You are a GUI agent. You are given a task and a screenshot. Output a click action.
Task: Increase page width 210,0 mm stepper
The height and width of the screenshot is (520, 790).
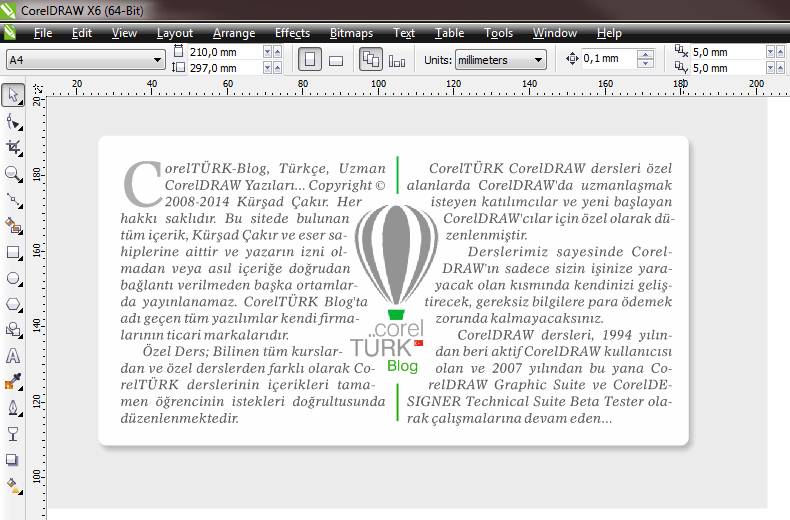click(278, 52)
